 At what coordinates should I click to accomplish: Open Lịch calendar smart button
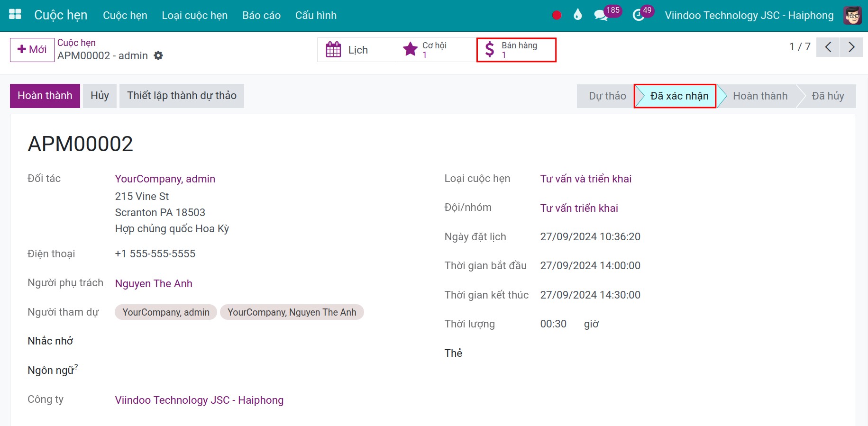pos(357,50)
